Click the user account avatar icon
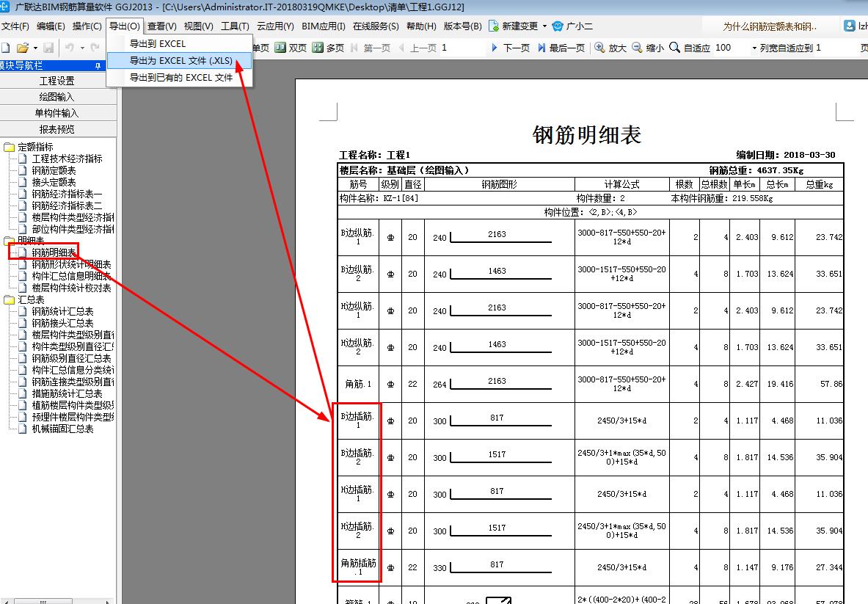This screenshot has height=604, width=868. tap(849, 26)
